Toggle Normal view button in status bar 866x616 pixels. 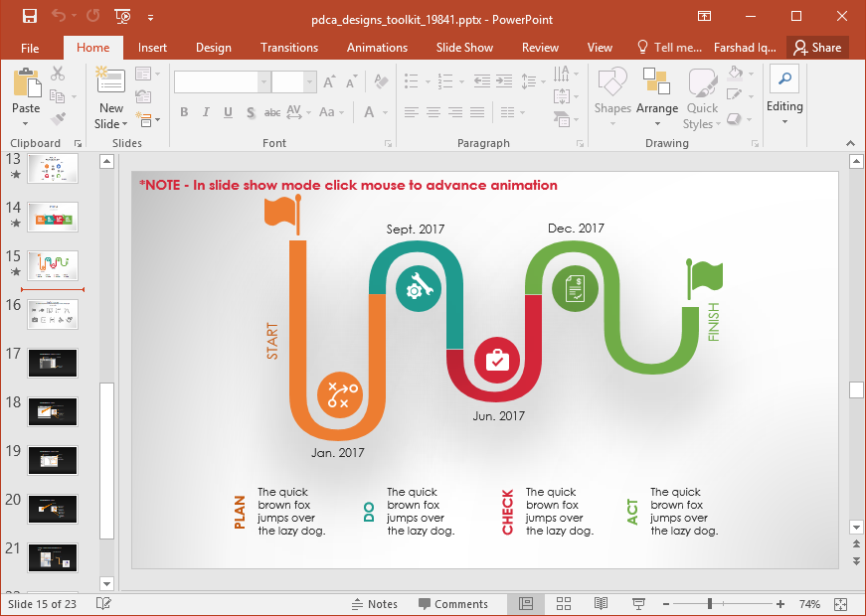526,604
